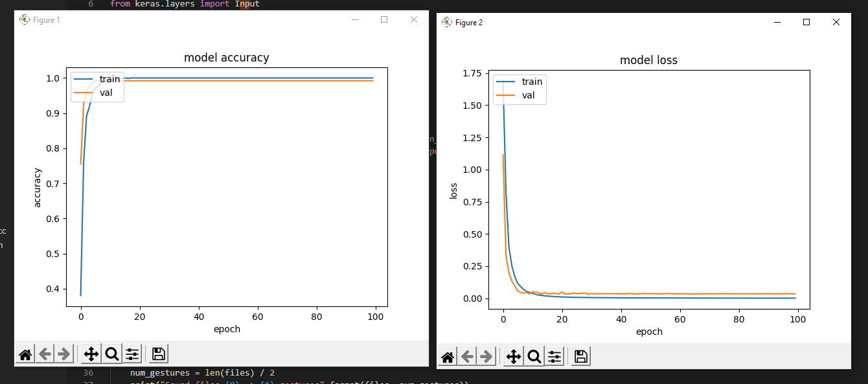Click 'epoch' axis label in Figure 2
Screen dimensions: 868x384
point(649,332)
